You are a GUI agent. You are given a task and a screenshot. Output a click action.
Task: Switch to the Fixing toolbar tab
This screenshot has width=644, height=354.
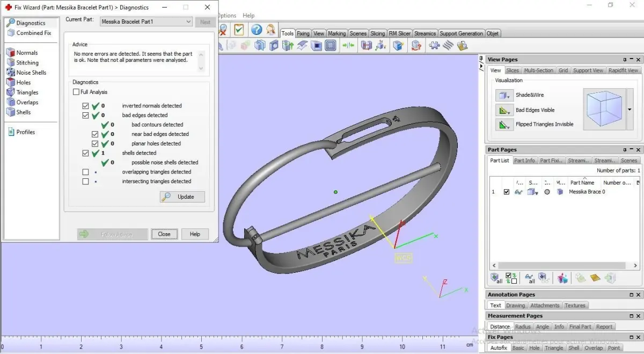tap(303, 33)
